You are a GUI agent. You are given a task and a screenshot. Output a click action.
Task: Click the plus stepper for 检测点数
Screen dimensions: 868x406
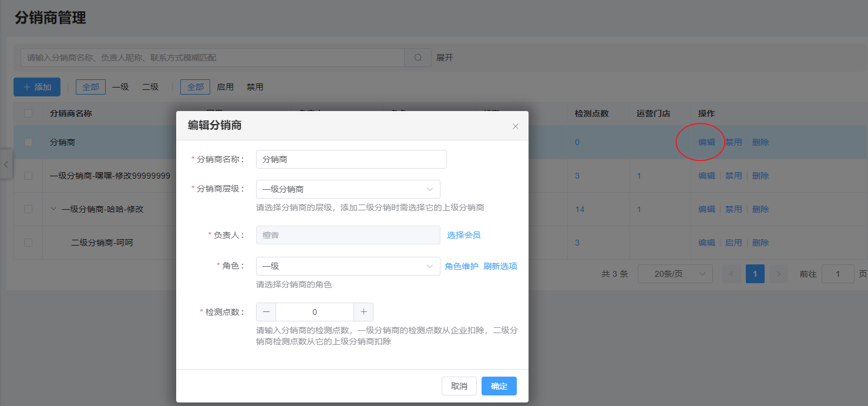364,312
